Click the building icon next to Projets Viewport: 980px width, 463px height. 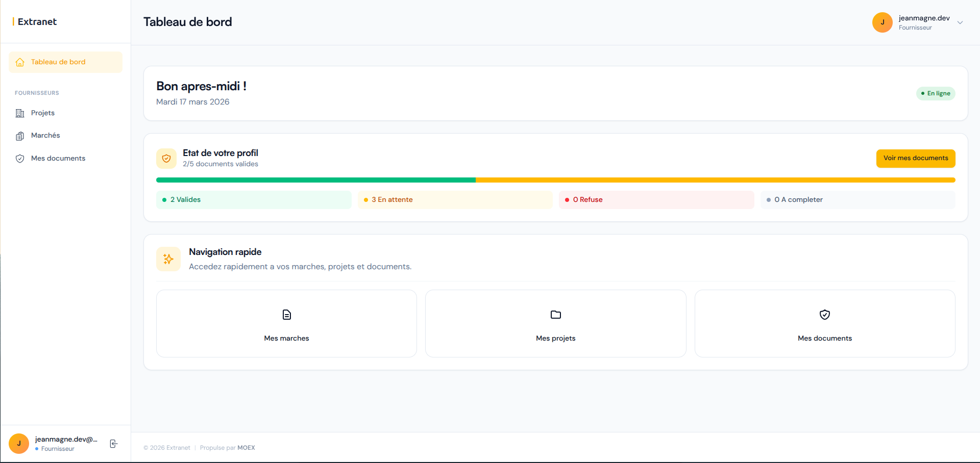click(x=20, y=113)
